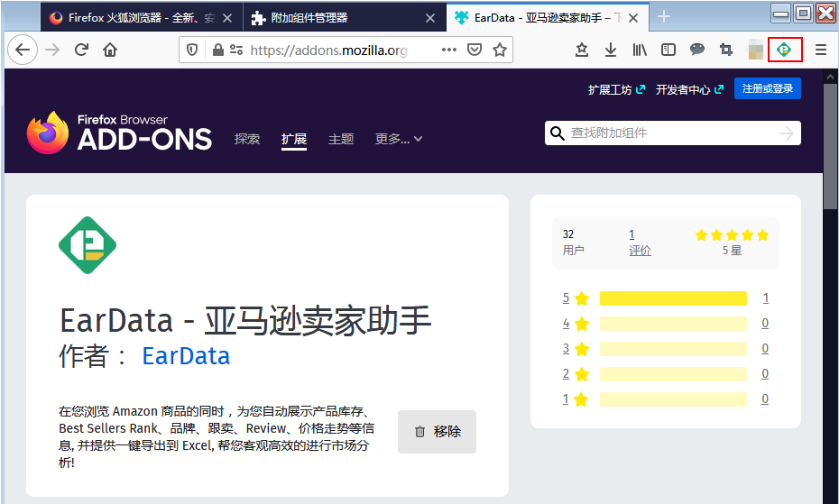Close the Firefox 火狐浏览器 tab
Screen dimensions: 839x504
coord(226,18)
